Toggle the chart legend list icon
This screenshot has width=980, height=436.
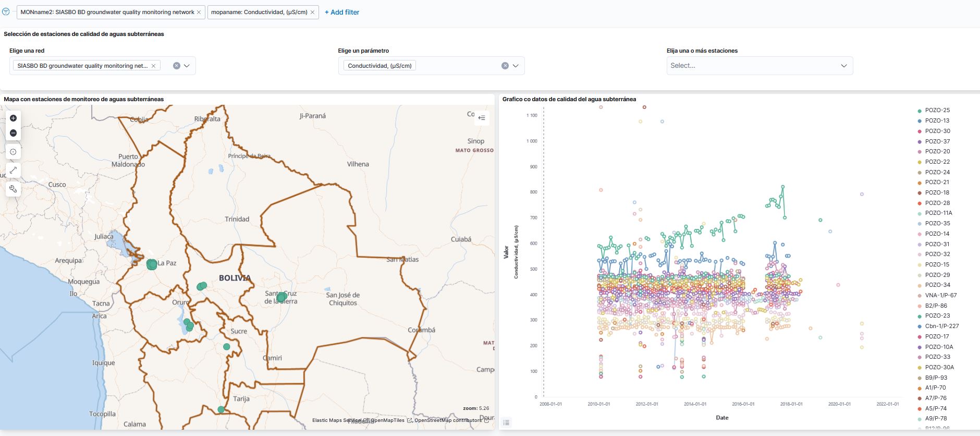(x=506, y=422)
